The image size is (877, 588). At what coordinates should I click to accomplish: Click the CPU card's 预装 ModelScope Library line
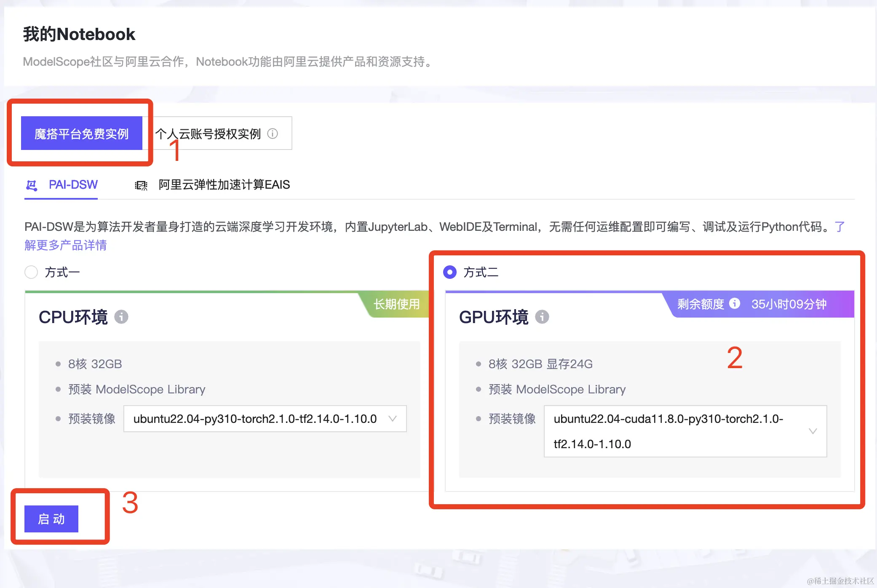pyautogui.click(x=137, y=389)
